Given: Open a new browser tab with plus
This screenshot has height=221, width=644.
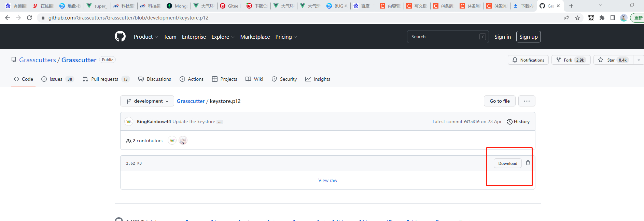Looking at the screenshot, I should tap(571, 6).
